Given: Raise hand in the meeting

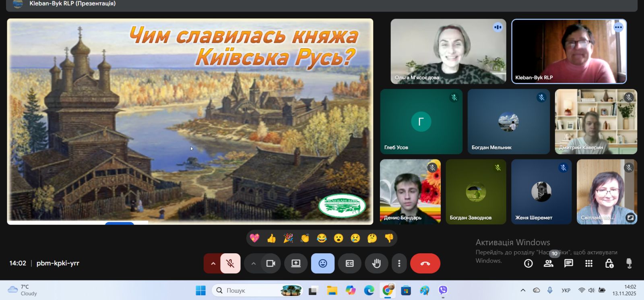Looking at the screenshot, I should click(376, 263).
